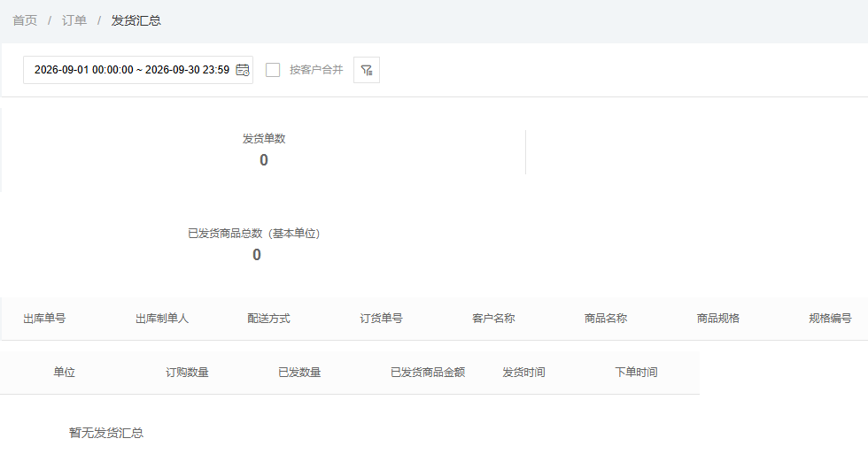Image resolution: width=868 pixels, height=454 pixels.
Task: Click the 0 value under 已发货商品总数
Action: tap(256, 255)
